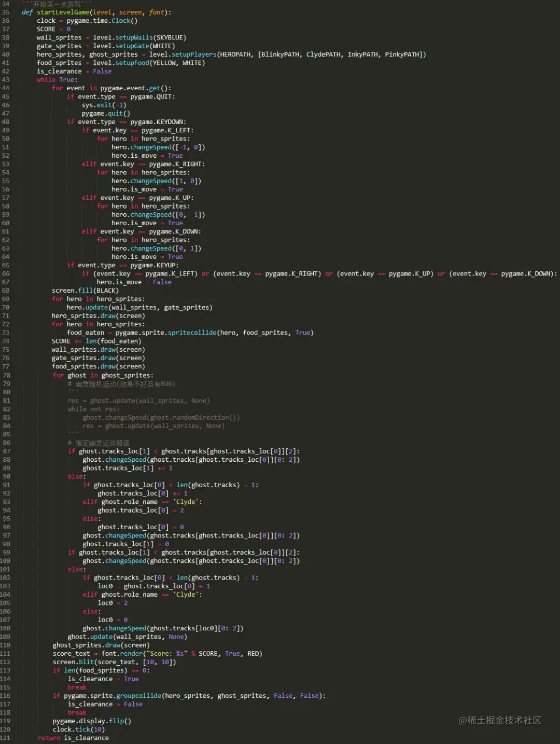Click 'for ghost in ghost_sprites:' line
560x744 pixels.
tap(103, 375)
